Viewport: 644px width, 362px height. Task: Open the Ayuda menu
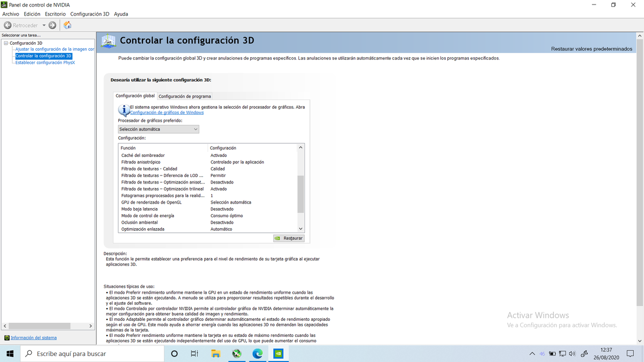click(121, 14)
